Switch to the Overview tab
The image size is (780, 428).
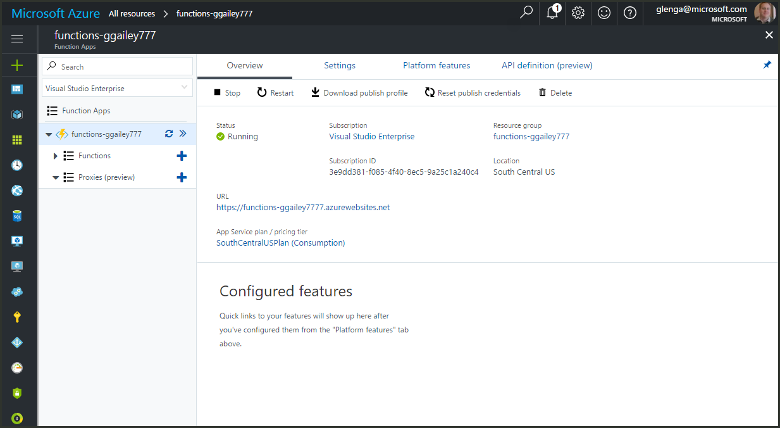[x=245, y=65]
